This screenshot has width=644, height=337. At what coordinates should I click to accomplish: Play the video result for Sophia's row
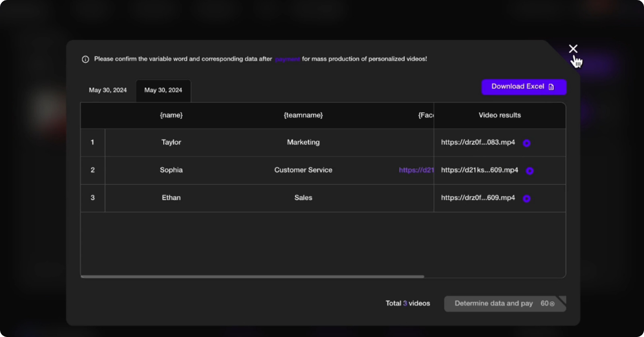530,171
